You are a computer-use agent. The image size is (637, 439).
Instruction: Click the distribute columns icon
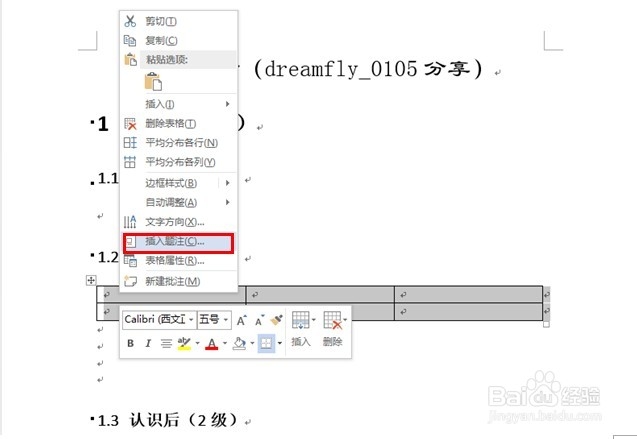click(130, 162)
